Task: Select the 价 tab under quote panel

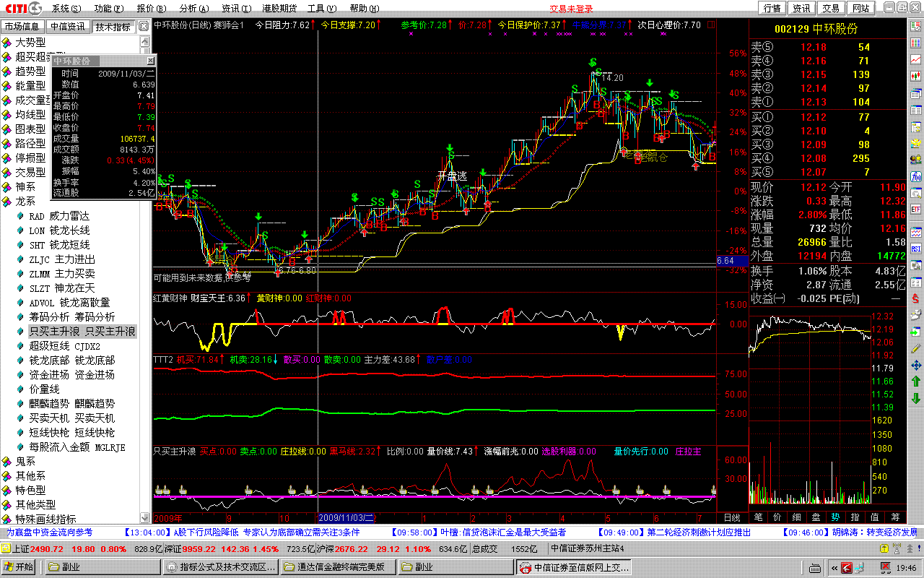Action: tap(777, 517)
